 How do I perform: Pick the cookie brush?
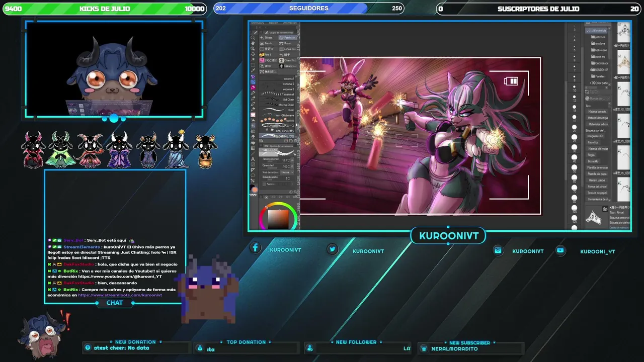[277, 121]
